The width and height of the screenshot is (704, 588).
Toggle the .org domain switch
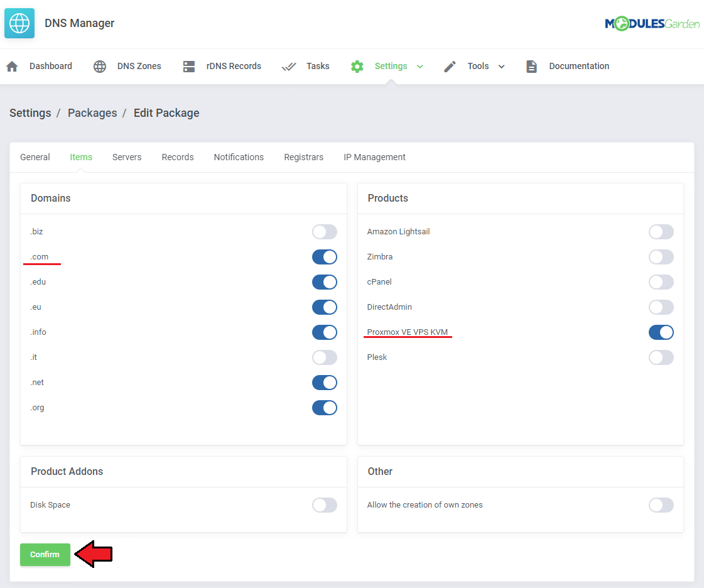pos(325,408)
